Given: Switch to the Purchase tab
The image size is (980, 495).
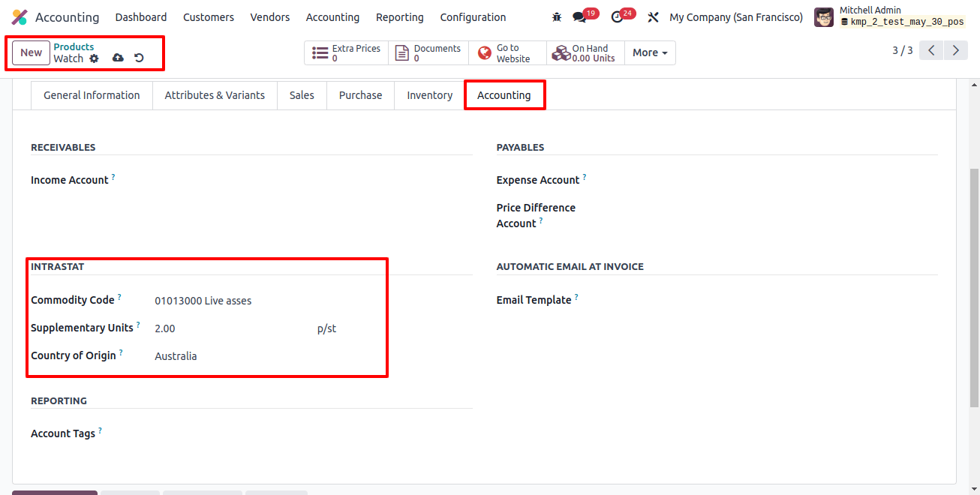Looking at the screenshot, I should (x=360, y=95).
